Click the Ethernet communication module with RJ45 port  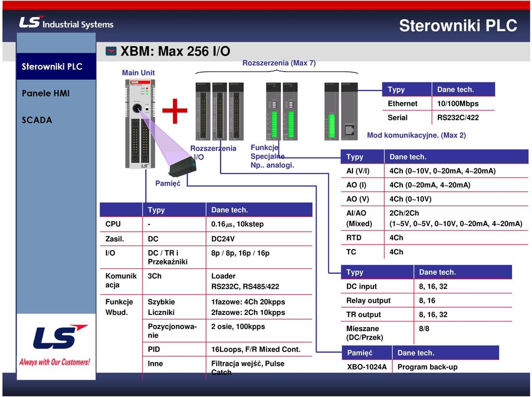click(x=350, y=111)
